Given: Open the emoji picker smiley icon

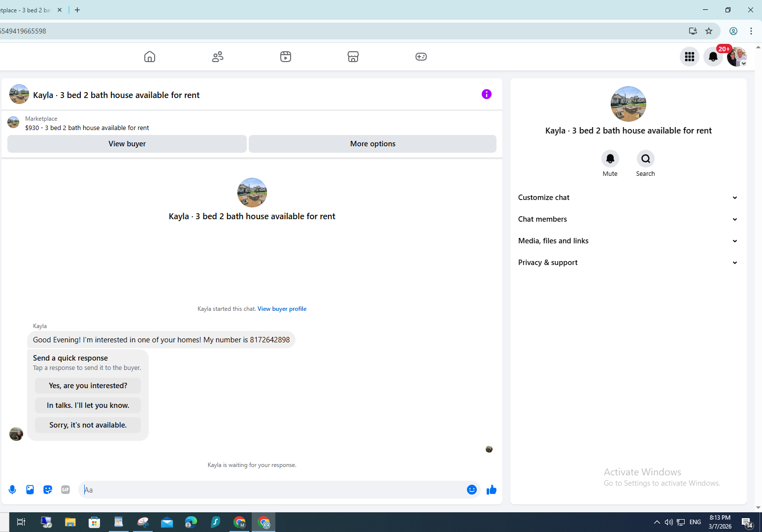Looking at the screenshot, I should (x=472, y=490).
